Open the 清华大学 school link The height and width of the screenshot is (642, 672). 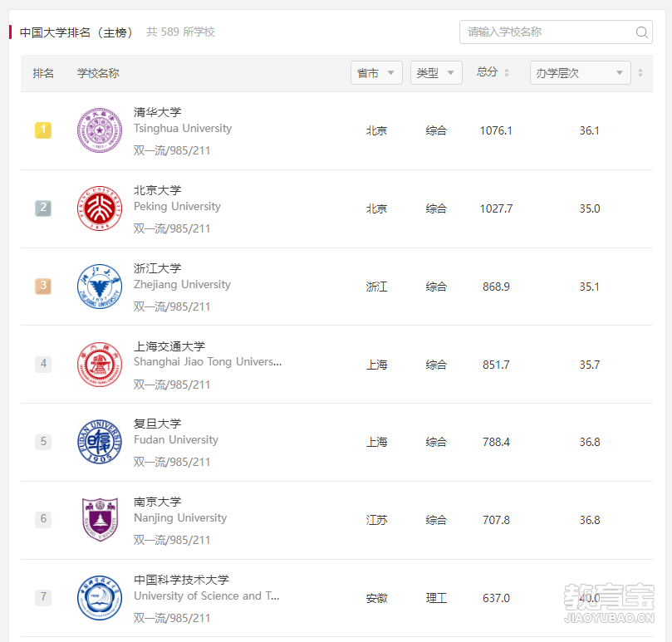[x=158, y=112]
